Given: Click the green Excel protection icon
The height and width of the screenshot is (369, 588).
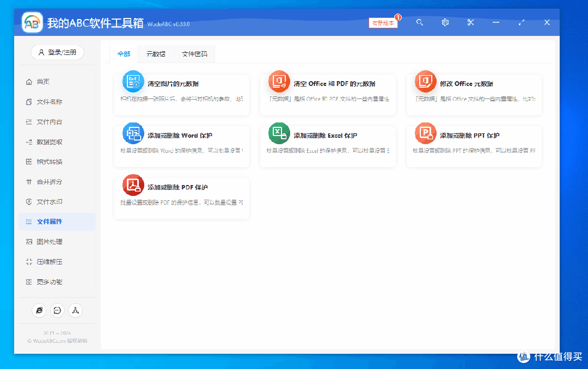Looking at the screenshot, I should point(279,133).
